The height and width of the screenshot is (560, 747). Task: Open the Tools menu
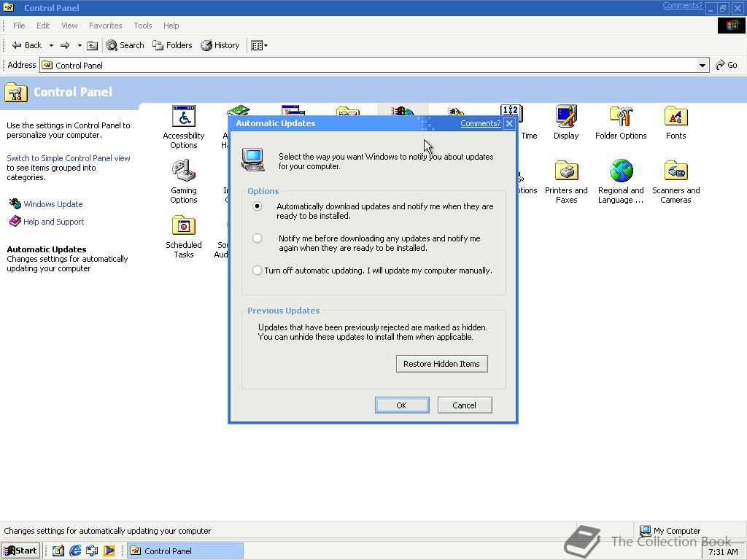(x=142, y=26)
